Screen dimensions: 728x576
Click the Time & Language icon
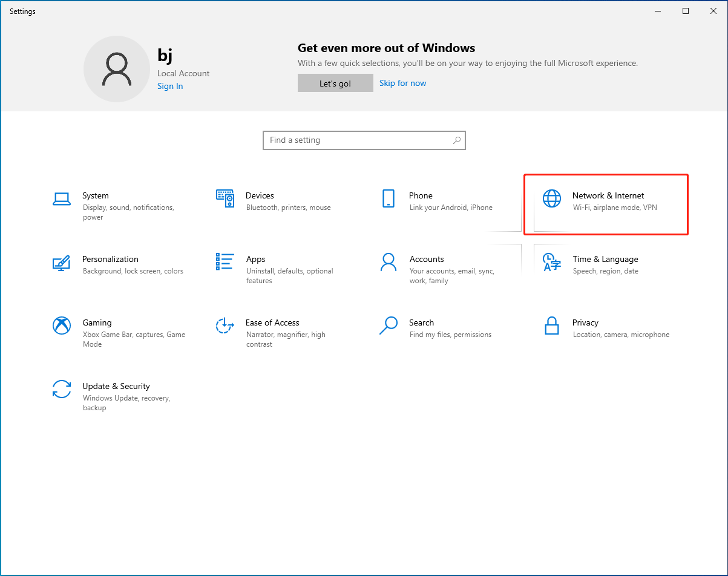tap(552, 262)
